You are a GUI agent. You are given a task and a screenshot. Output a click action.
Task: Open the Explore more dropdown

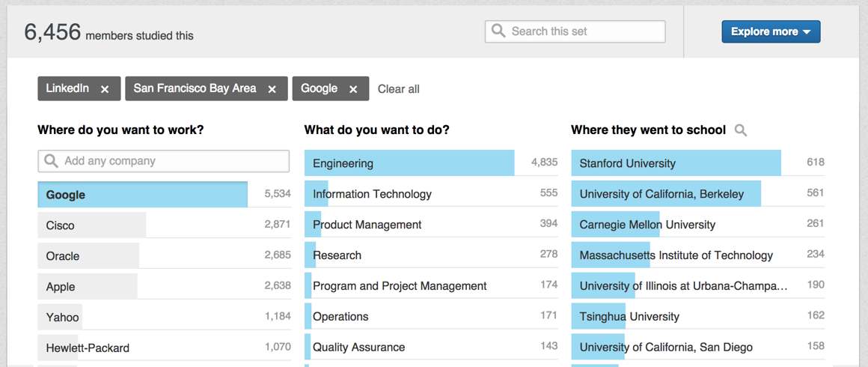coord(771,31)
